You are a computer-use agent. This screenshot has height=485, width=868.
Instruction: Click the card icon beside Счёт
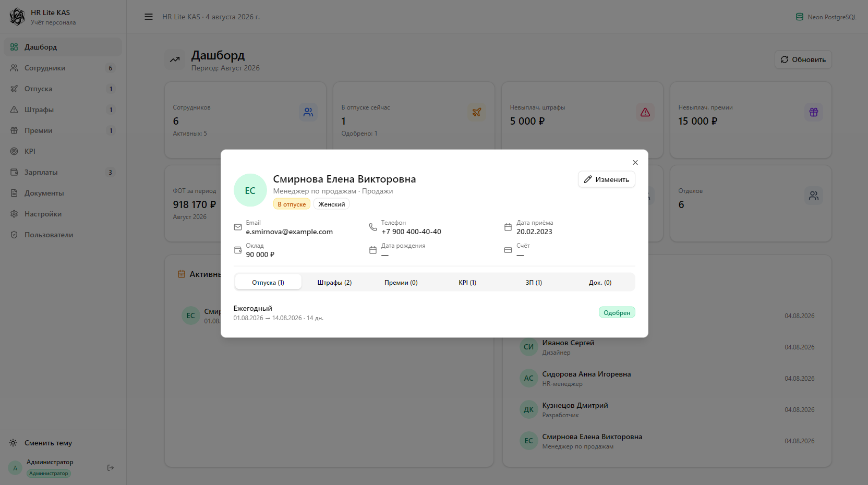pyautogui.click(x=508, y=250)
